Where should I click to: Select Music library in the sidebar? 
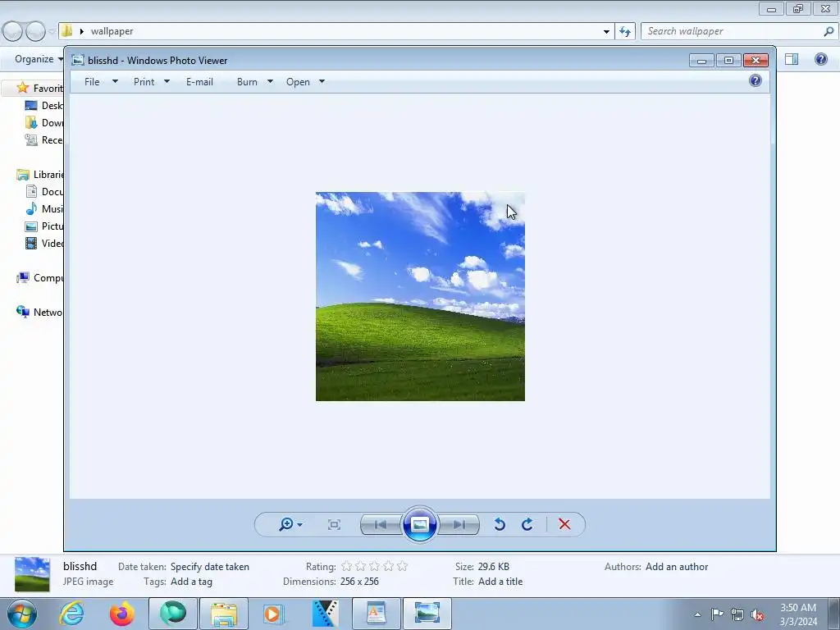click(44, 208)
